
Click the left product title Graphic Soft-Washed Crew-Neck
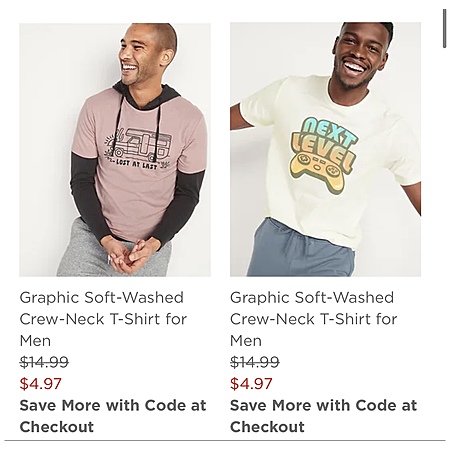[x=103, y=319]
